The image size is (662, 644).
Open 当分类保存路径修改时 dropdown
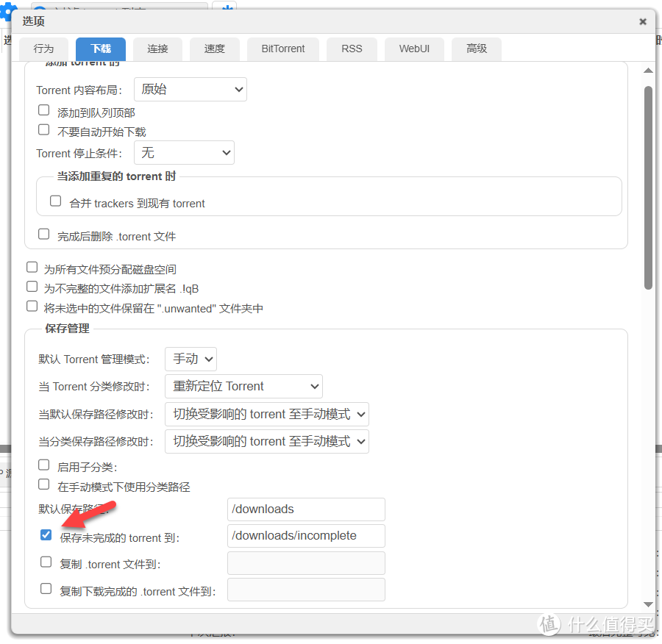(267, 441)
